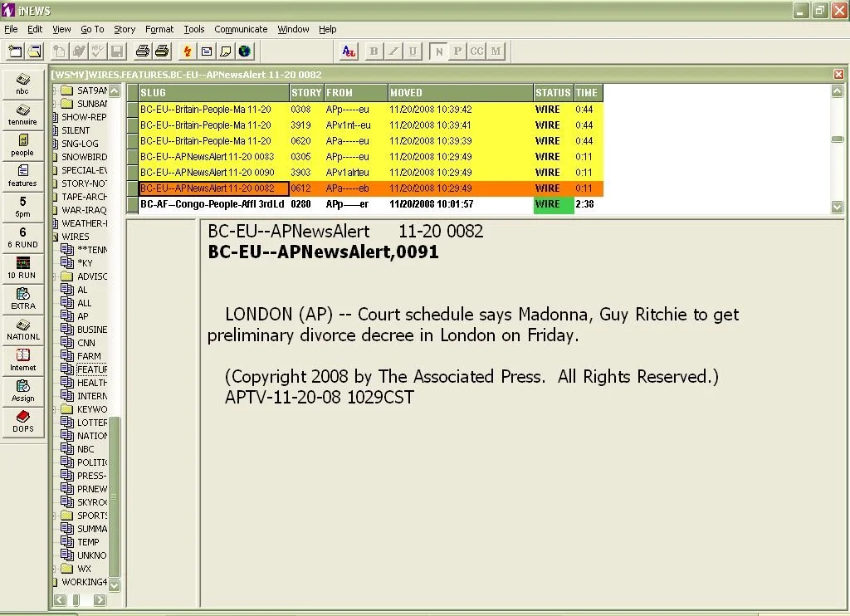
Task: Click the directory tree scroll-down arrow
Action: (x=115, y=585)
